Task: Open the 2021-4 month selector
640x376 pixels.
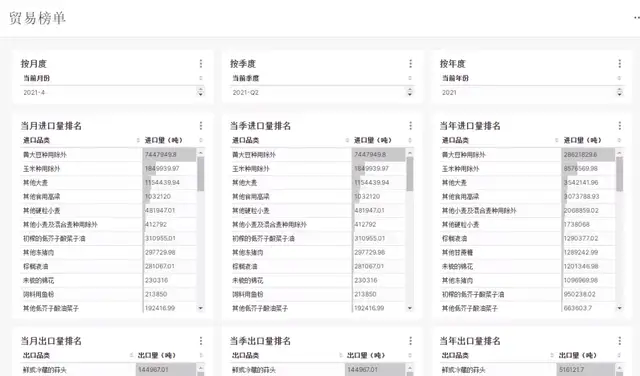Action: pyautogui.click(x=112, y=92)
